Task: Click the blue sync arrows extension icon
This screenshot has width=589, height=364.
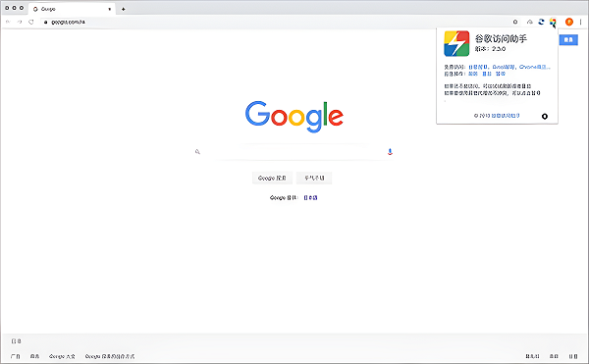Action: pyautogui.click(x=541, y=22)
